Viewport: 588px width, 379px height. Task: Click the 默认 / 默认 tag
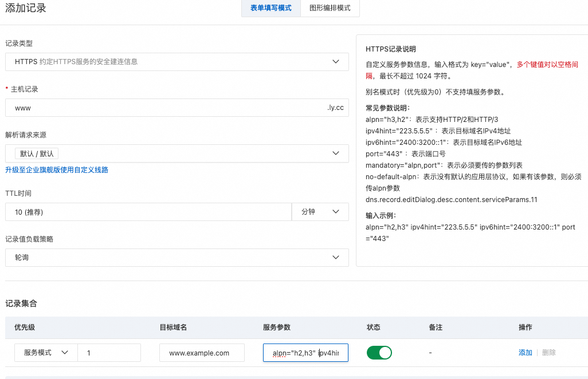coord(37,153)
